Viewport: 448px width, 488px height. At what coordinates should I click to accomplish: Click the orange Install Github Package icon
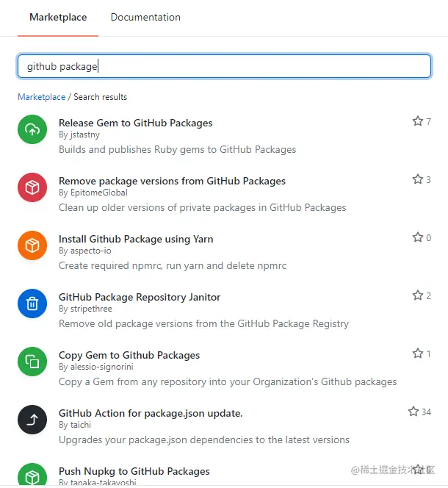32,245
